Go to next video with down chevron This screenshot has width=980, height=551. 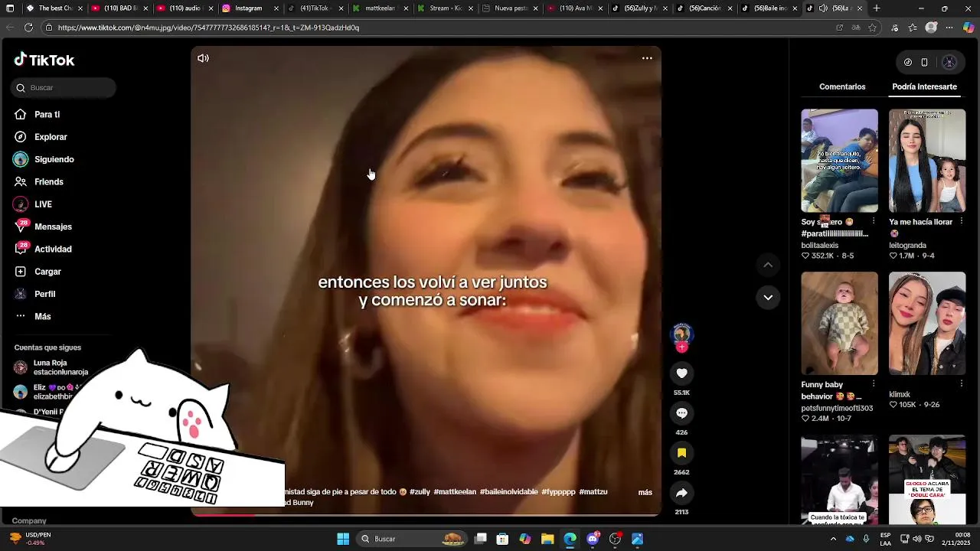click(x=768, y=297)
